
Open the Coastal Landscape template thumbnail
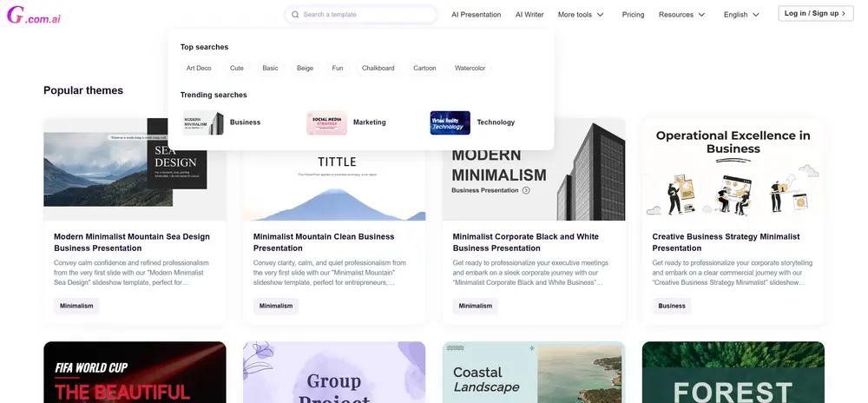(534, 372)
